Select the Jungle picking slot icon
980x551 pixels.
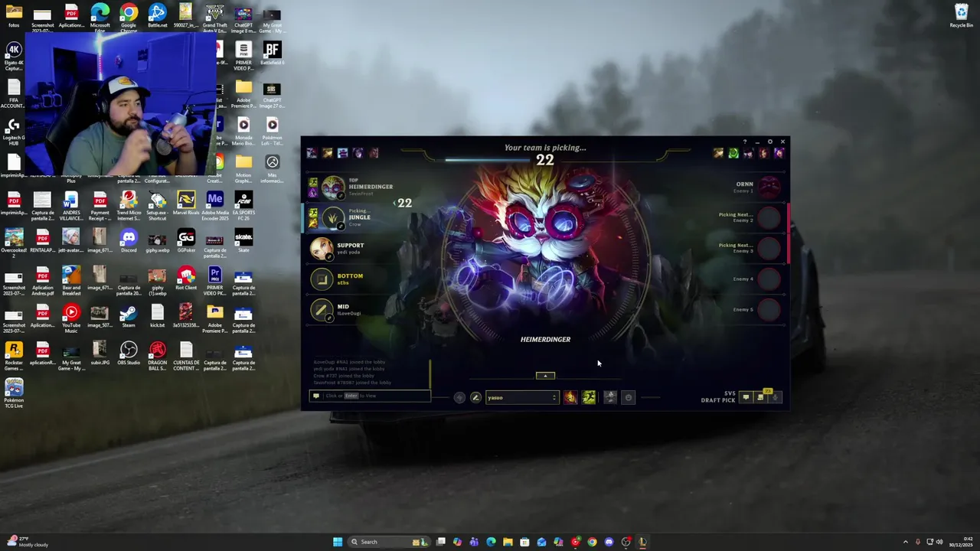333,217
